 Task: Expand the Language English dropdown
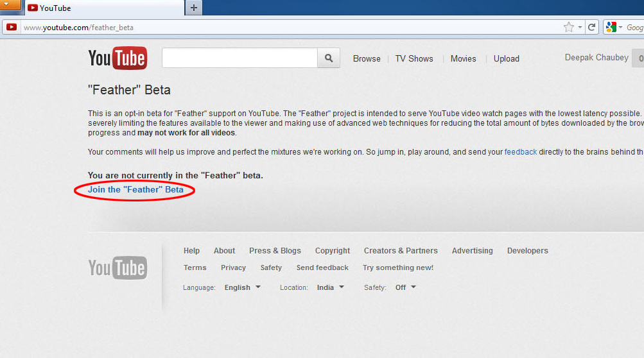point(242,287)
